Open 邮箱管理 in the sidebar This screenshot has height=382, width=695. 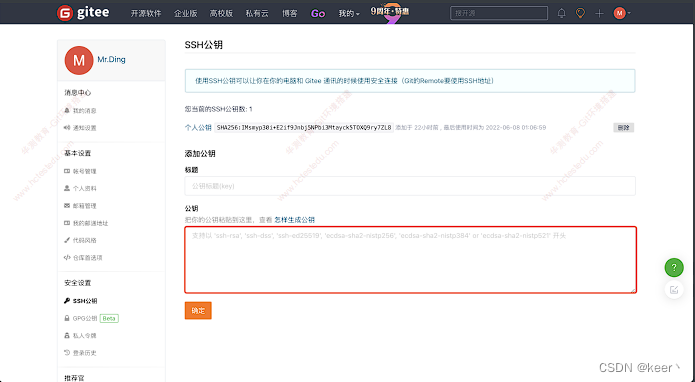pyautogui.click(x=80, y=206)
